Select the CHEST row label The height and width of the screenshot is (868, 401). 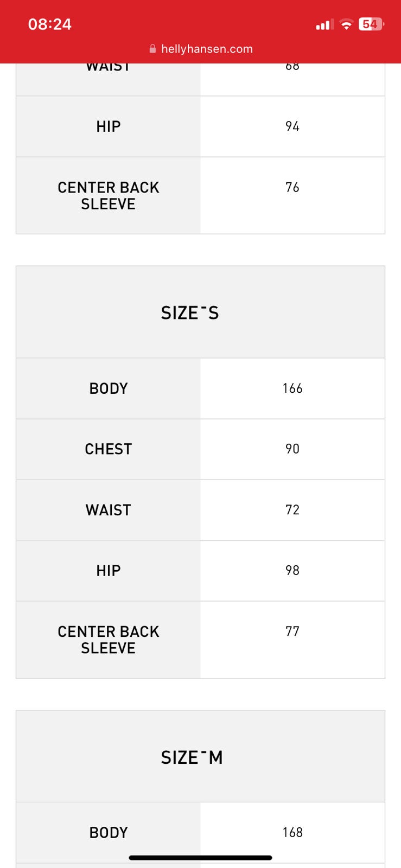click(x=109, y=449)
